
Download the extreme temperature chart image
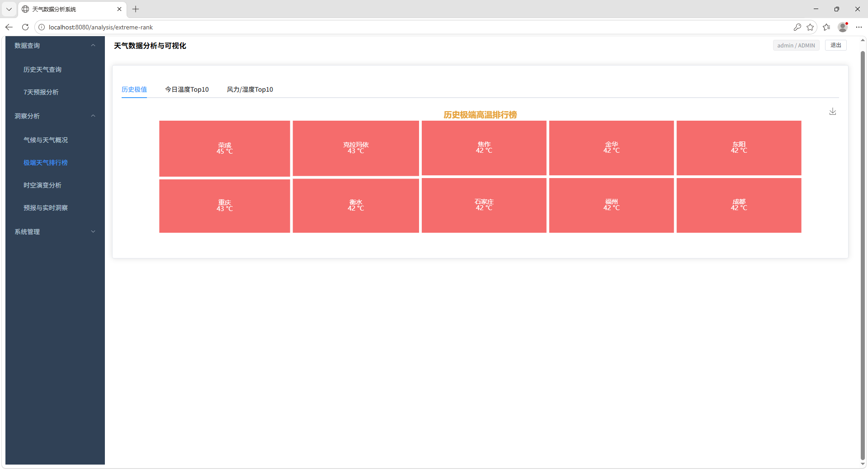coord(832,112)
